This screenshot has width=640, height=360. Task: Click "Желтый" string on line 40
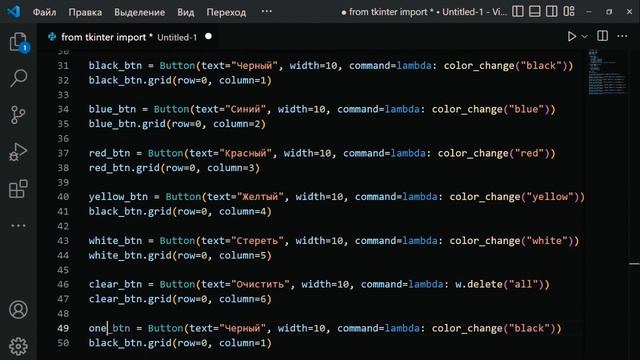(260, 197)
